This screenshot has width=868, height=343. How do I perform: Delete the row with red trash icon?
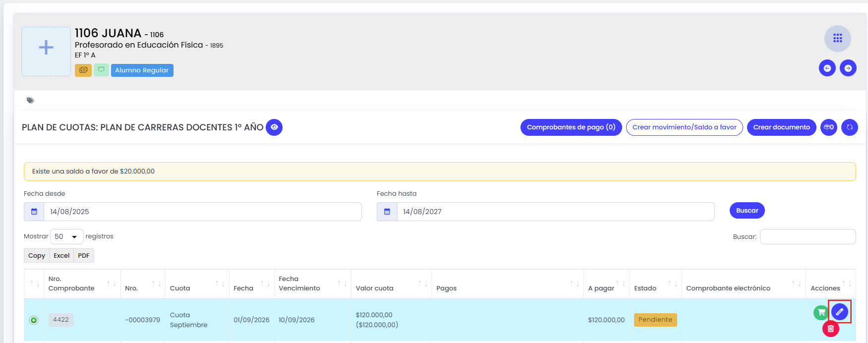point(831,329)
